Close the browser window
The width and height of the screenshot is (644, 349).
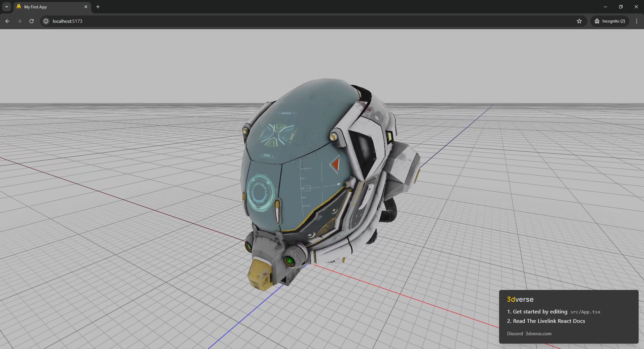pos(636,7)
